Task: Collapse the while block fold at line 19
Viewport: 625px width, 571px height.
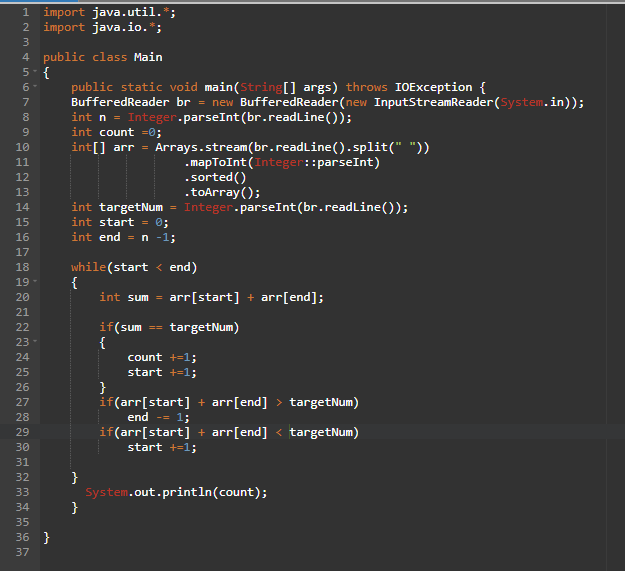Action: [35, 281]
